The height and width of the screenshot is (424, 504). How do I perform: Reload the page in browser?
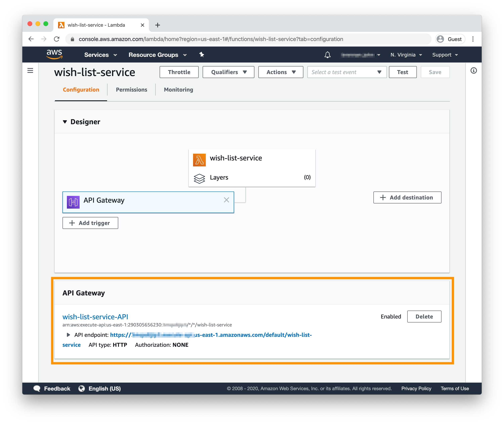tap(57, 39)
